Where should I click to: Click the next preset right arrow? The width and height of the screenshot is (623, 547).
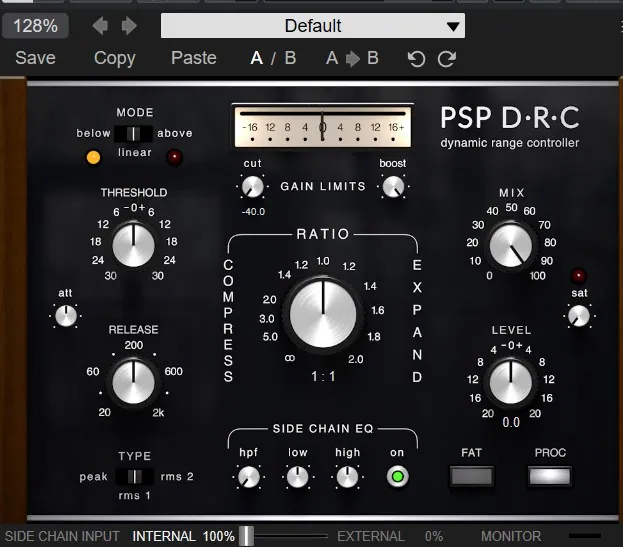[129, 26]
